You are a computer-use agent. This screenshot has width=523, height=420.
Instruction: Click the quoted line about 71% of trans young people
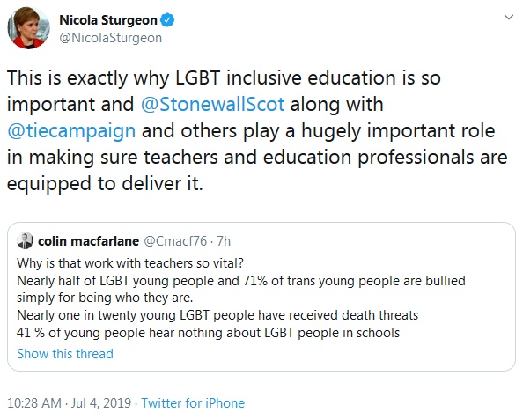(x=241, y=289)
